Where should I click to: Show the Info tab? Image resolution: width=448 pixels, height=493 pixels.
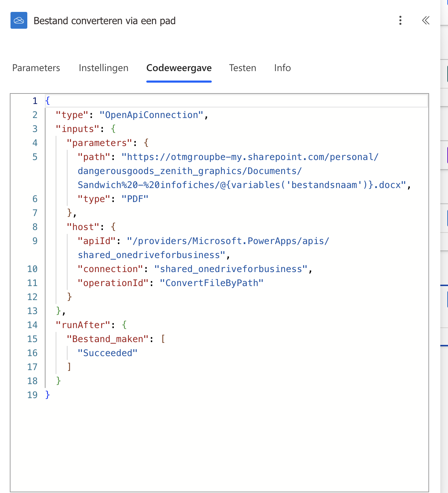(x=282, y=68)
